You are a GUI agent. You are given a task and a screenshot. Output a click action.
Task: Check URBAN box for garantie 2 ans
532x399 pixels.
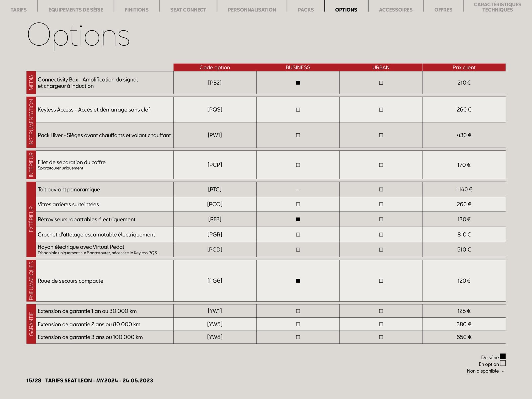tap(381, 324)
